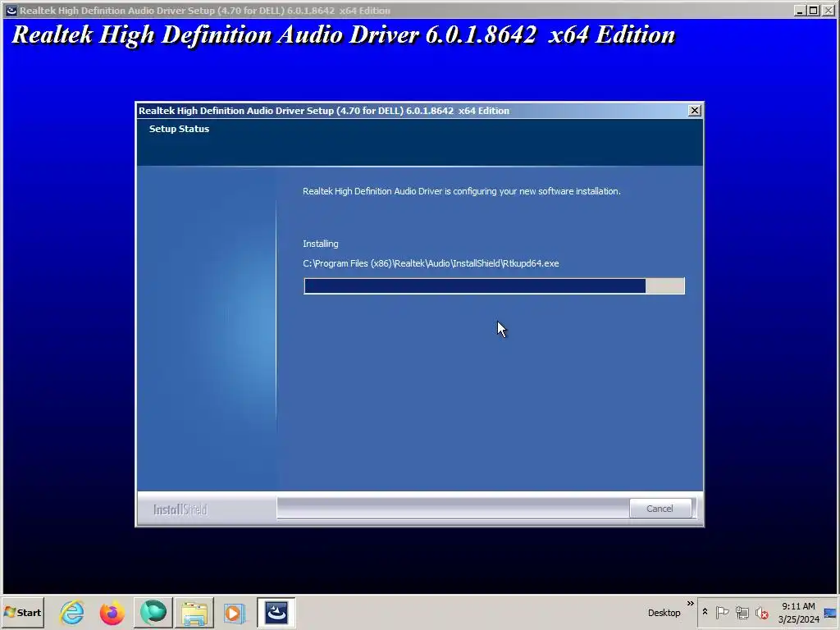840x630 pixels.
Task: Click the date 3/25/2024 in tray
Action: (x=799, y=619)
